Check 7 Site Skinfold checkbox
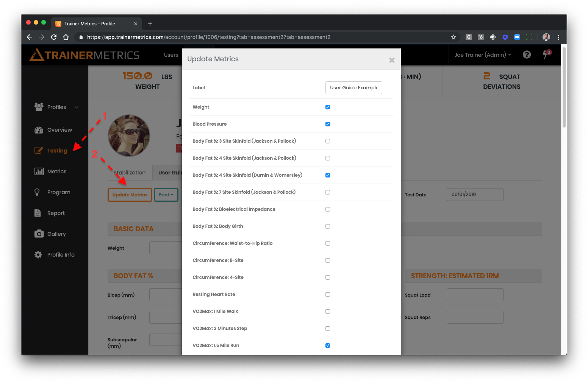588x383 pixels. pyautogui.click(x=328, y=192)
